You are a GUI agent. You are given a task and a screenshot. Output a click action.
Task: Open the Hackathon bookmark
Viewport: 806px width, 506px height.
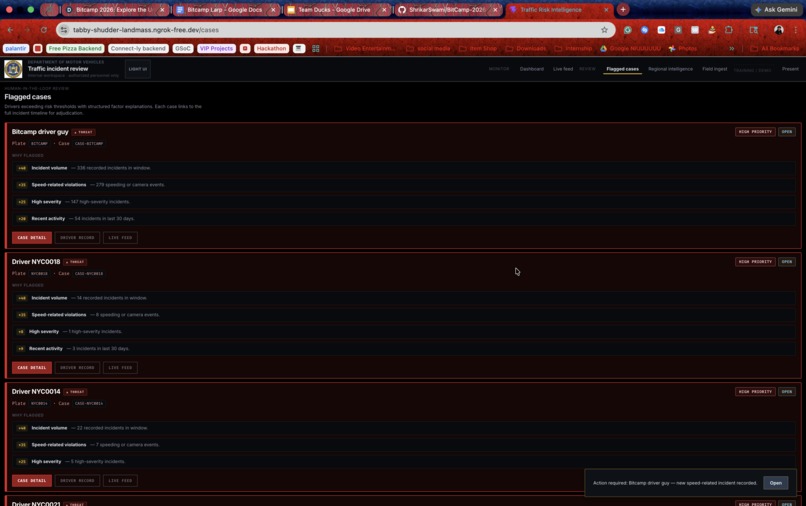click(x=271, y=48)
